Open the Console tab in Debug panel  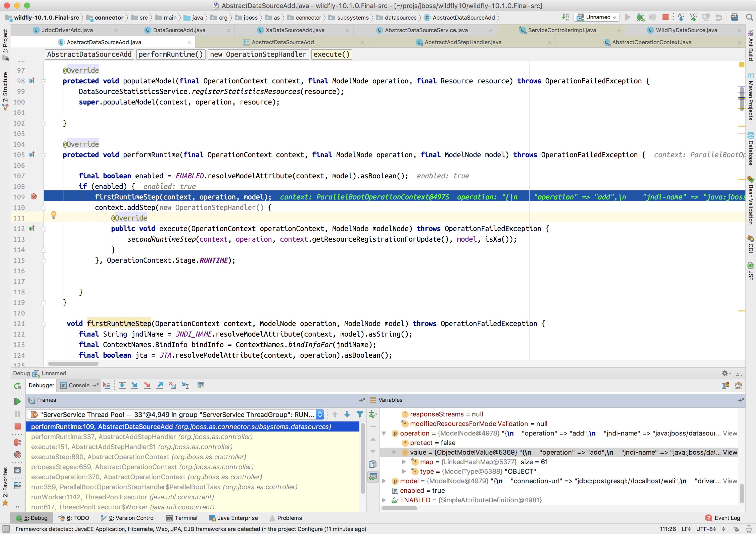79,385
